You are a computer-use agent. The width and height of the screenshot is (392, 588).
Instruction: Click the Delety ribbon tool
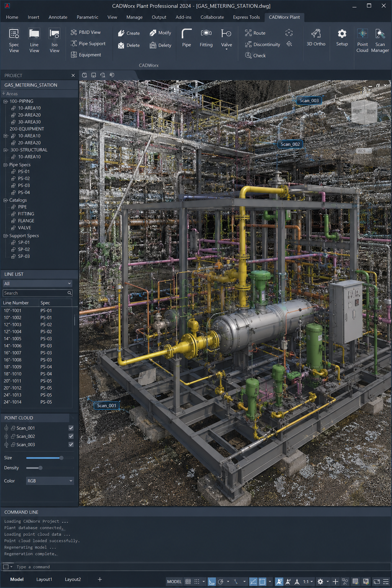tap(160, 45)
